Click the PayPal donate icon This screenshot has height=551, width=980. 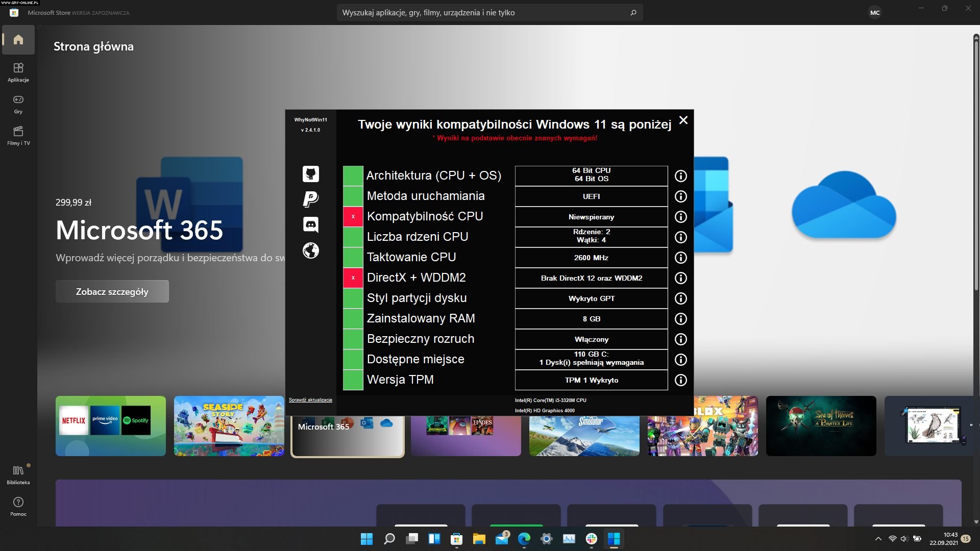310,198
